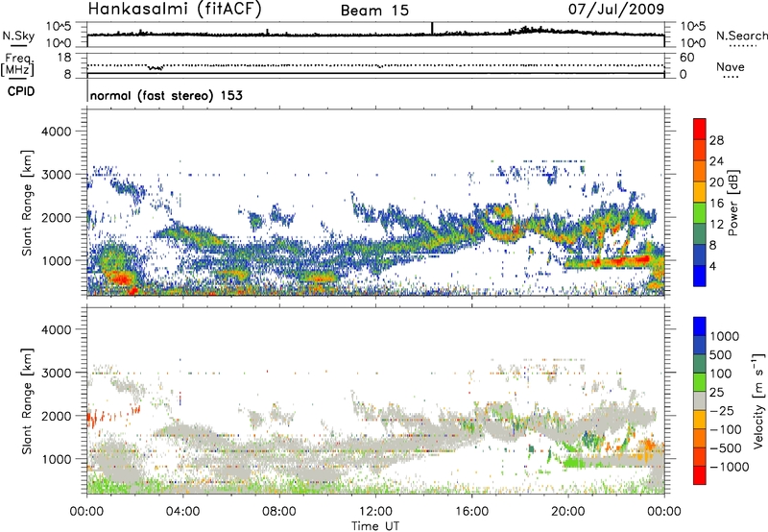The width and height of the screenshot is (768, 532).
Task: Click the light green 12-16 dB swatch
Action: click(x=700, y=212)
